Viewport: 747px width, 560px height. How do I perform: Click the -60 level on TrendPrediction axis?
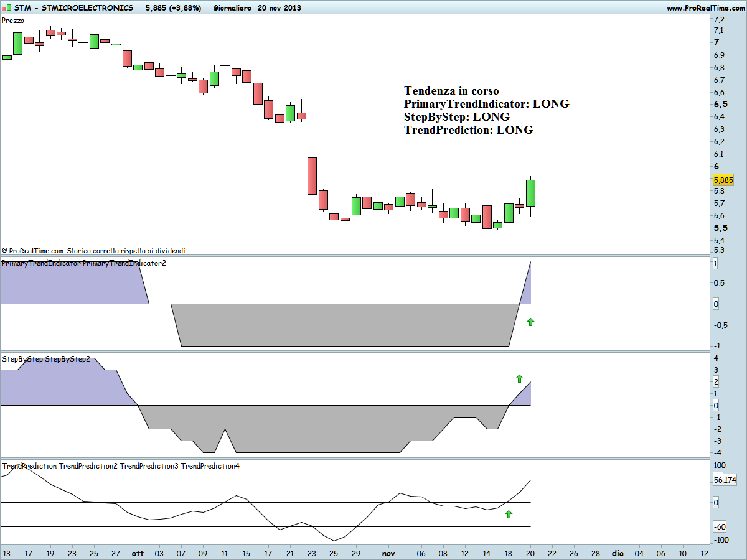(x=719, y=526)
